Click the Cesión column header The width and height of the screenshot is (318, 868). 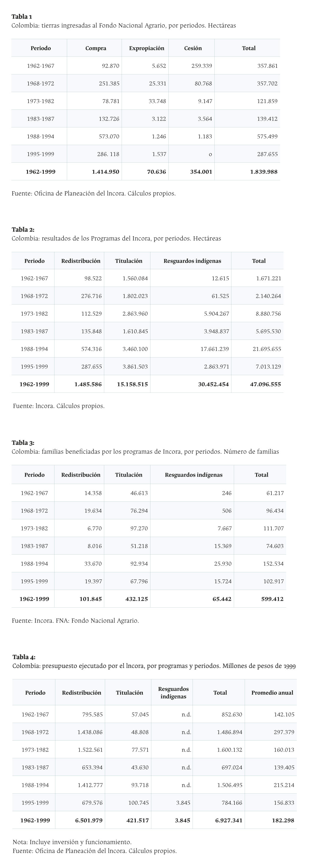point(193,48)
